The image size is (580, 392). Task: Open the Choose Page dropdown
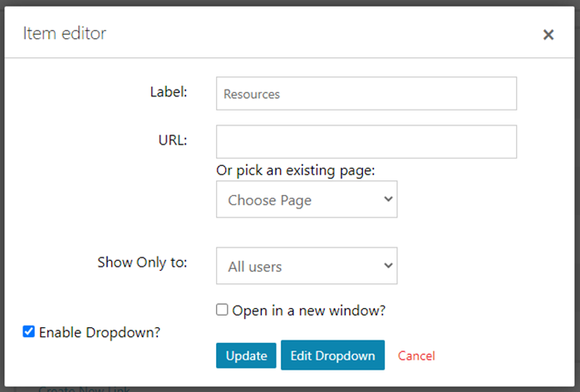click(306, 200)
